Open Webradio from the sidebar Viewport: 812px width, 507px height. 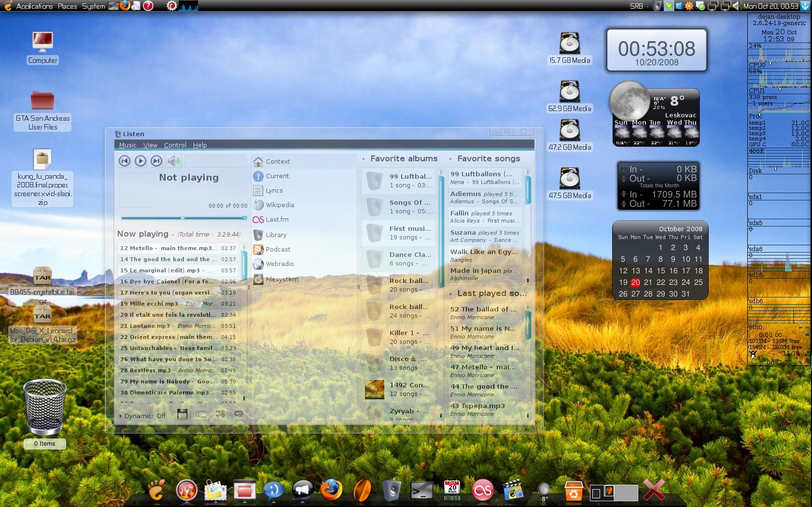coord(280,264)
